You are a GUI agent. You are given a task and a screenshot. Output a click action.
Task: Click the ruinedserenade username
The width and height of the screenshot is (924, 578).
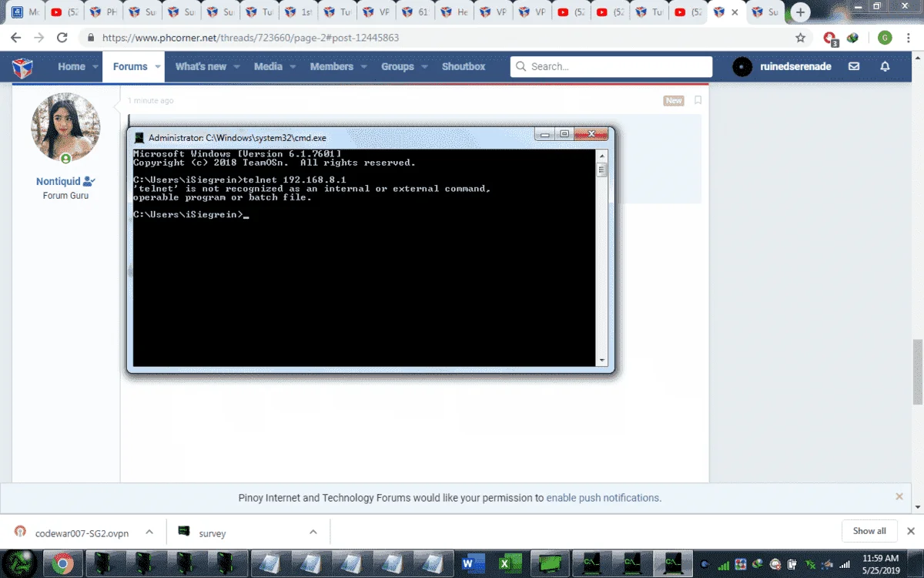(795, 67)
